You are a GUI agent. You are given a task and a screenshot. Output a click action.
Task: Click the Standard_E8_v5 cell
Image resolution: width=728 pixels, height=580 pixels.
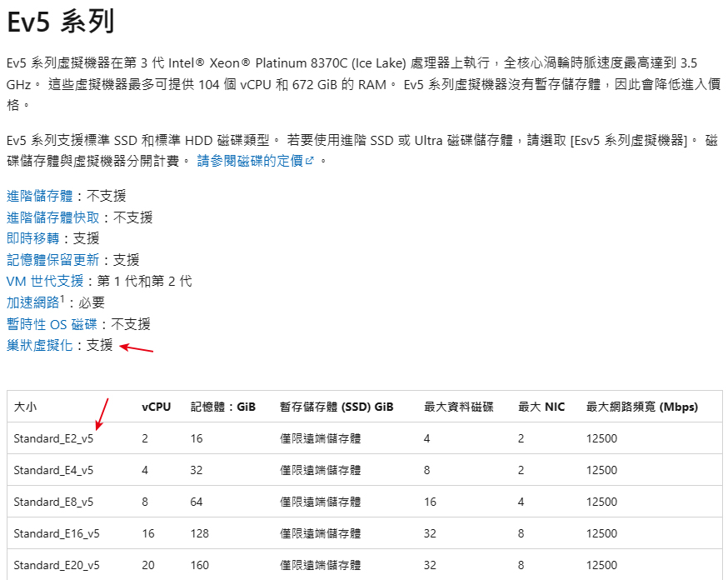53,502
